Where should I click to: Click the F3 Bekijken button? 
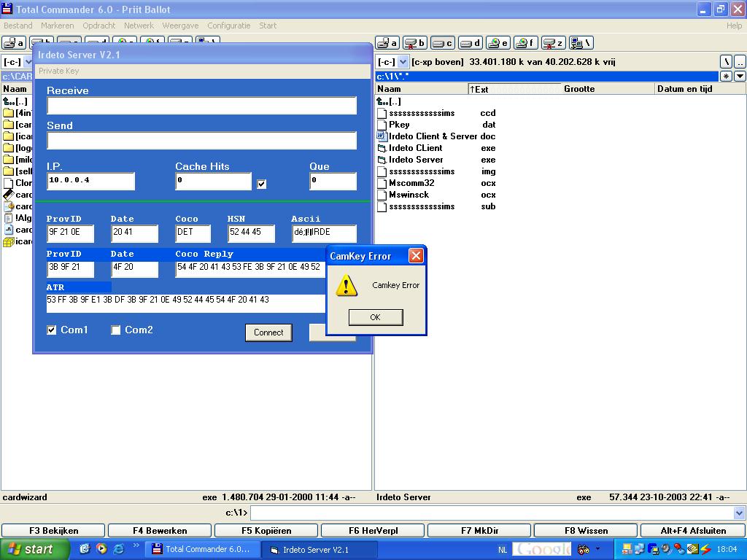click(53, 531)
